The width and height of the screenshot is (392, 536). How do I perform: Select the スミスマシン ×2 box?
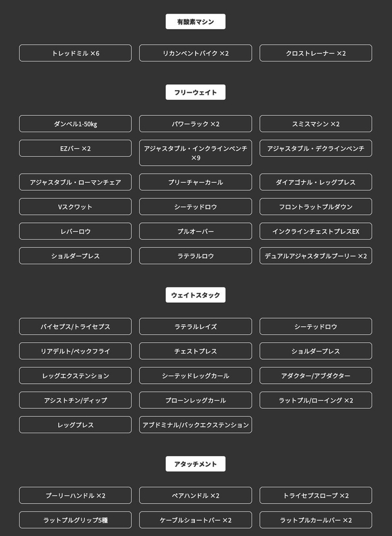pos(316,124)
